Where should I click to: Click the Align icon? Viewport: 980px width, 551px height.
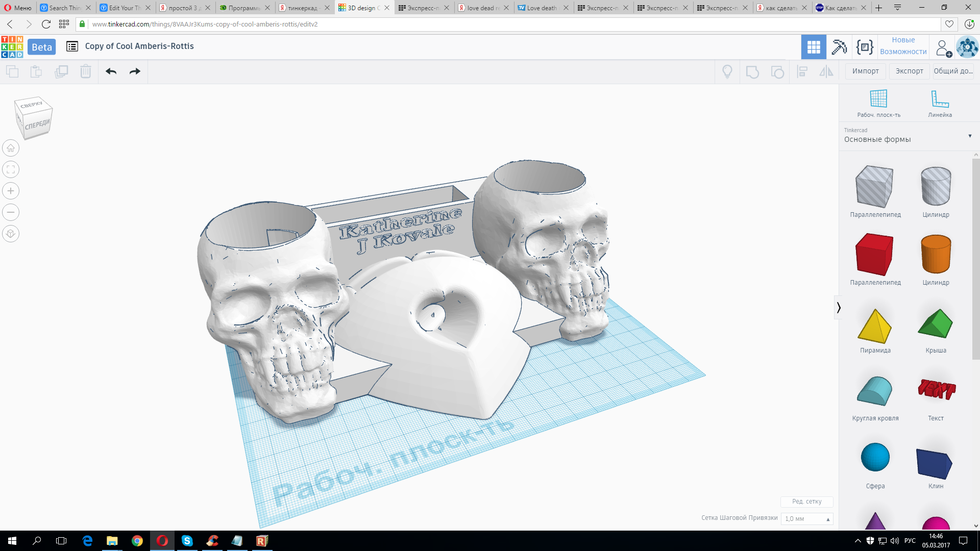click(802, 71)
